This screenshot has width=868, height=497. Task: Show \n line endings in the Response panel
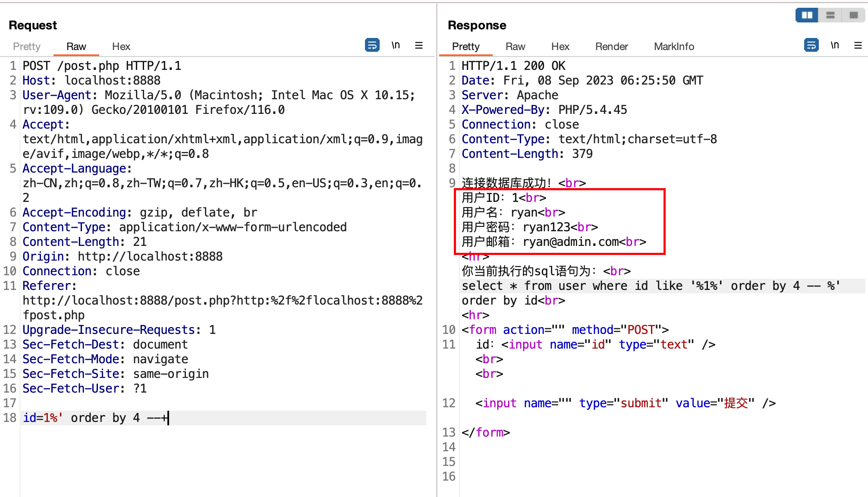835,45
